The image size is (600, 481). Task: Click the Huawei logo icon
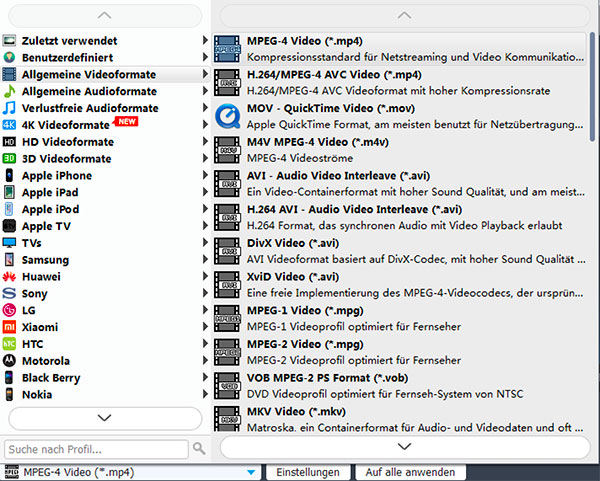[9, 276]
